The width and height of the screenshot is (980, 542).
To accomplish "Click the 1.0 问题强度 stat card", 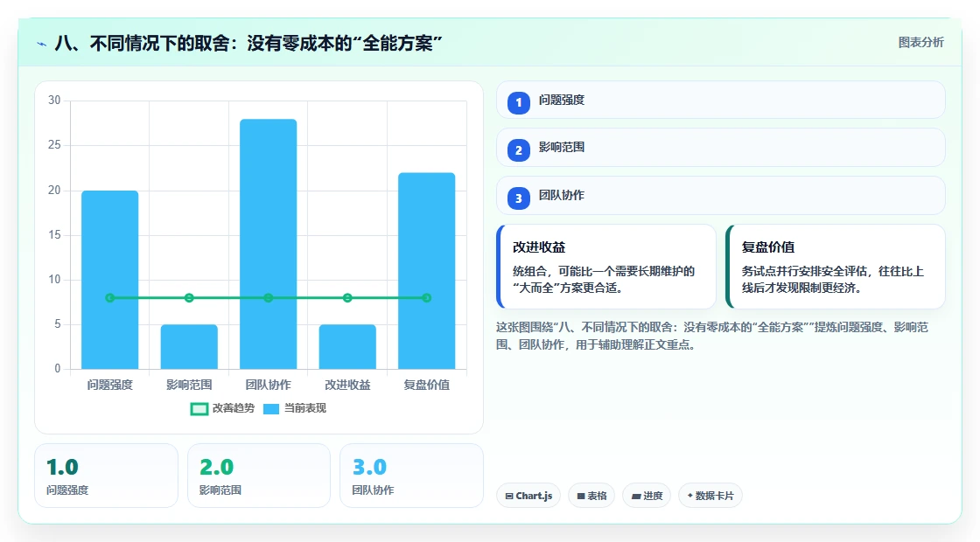I will 106,476.
